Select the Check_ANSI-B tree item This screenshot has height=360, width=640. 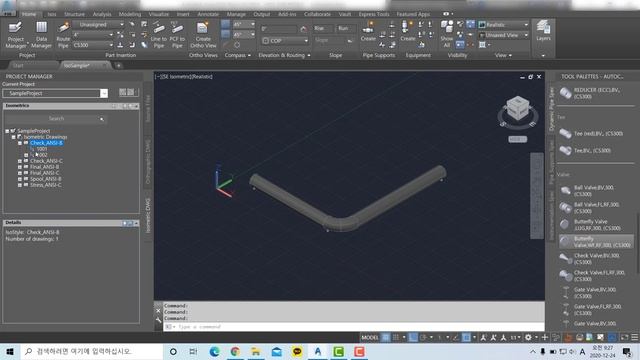46,143
